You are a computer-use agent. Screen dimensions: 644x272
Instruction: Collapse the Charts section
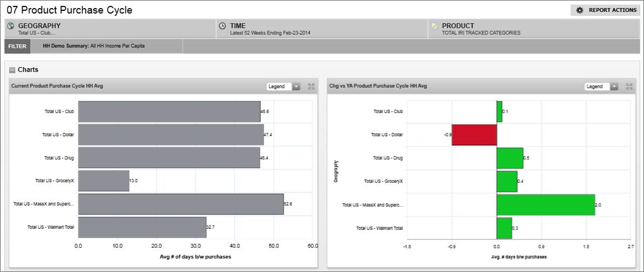coord(12,70)
